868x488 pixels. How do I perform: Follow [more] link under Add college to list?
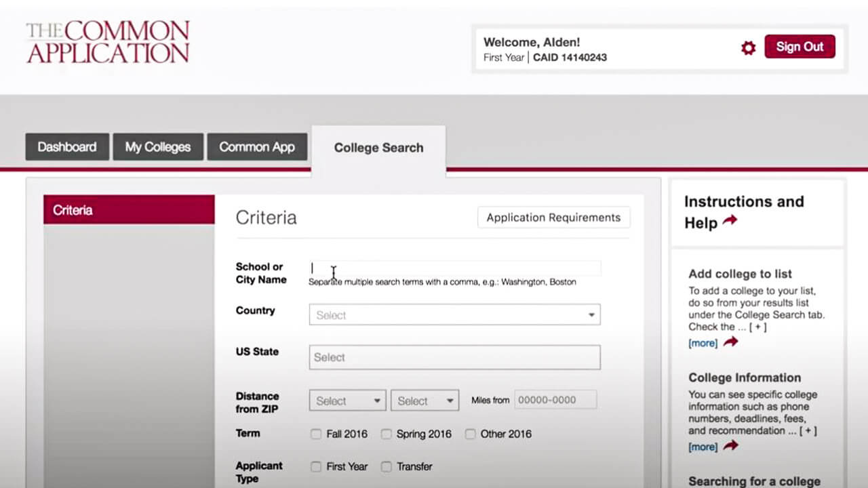click(703, 343)
